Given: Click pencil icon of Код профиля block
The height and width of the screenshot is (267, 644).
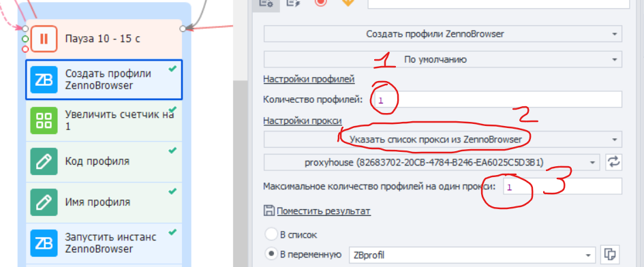Looking at the screenshot, I should click(x=44, y=161).
